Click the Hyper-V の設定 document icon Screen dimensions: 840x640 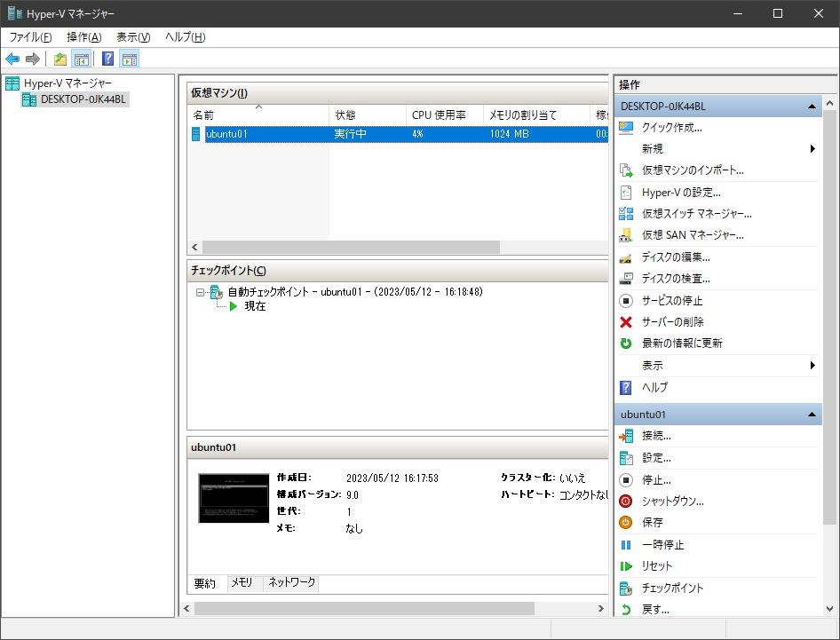626,193
